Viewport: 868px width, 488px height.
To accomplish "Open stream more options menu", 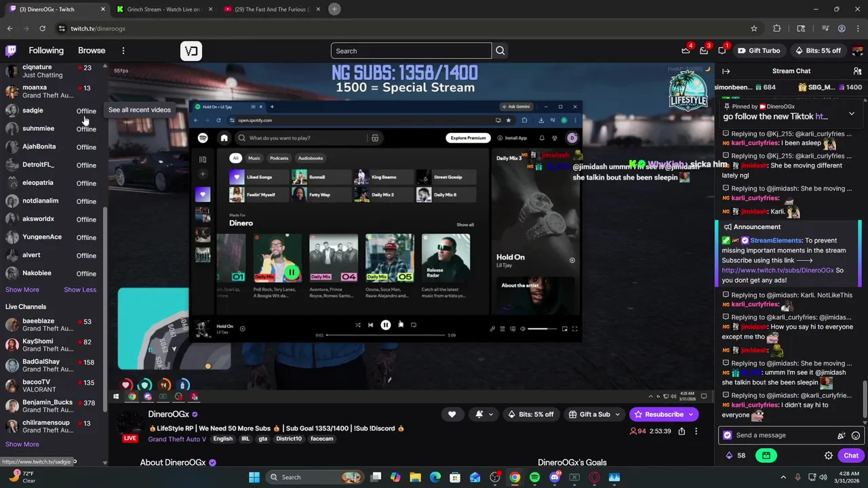I will pyautogui.click(x=696, y=431).
